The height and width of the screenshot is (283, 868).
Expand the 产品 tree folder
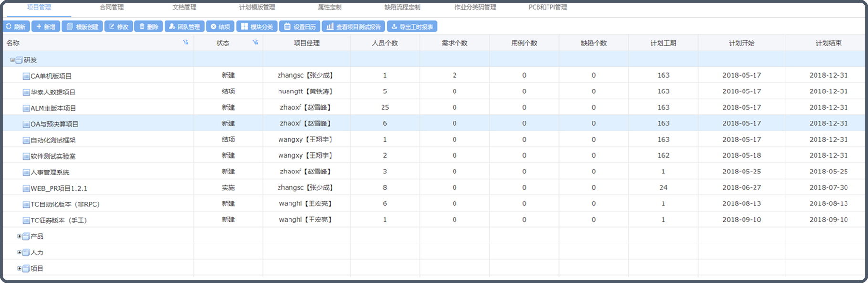pyautogui.click(x=20, y=236)
